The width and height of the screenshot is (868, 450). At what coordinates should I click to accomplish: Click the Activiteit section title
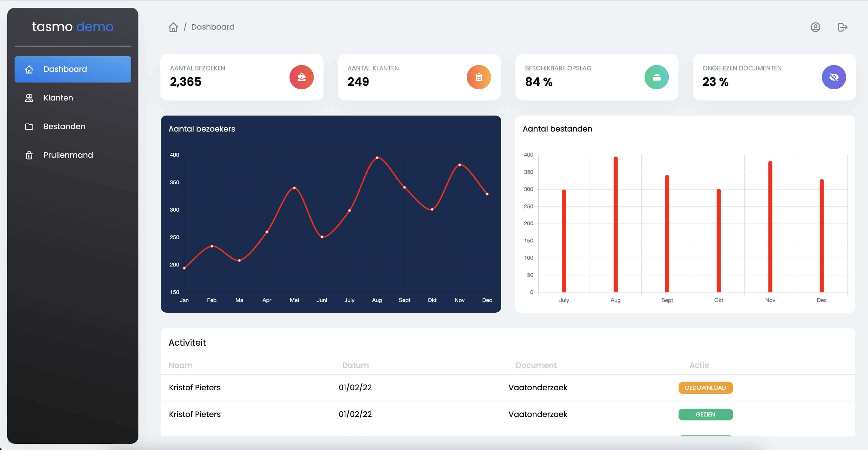(x=187, y=342)
